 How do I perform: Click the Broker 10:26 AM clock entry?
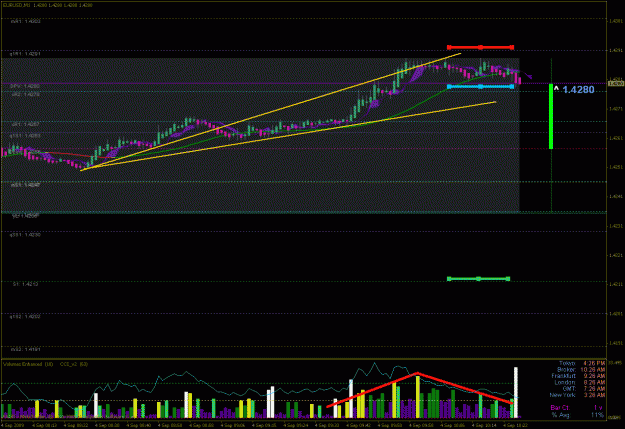pos(581,370)
